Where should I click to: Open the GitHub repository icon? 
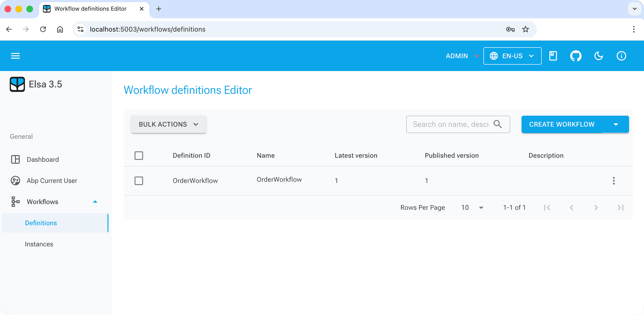coord(575,56)
